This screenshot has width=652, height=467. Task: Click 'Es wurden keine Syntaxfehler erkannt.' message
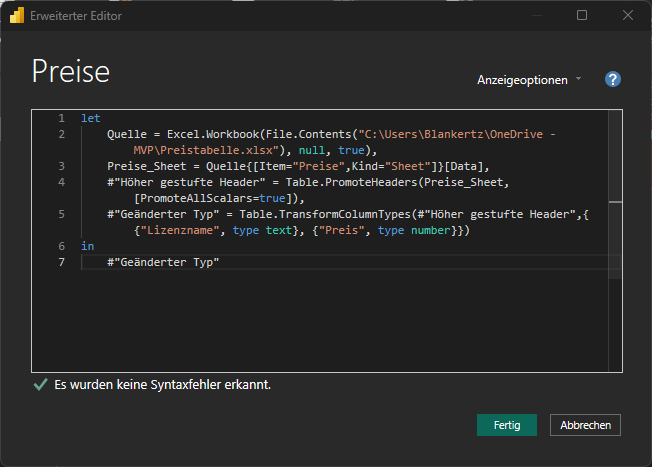[163, 385]
